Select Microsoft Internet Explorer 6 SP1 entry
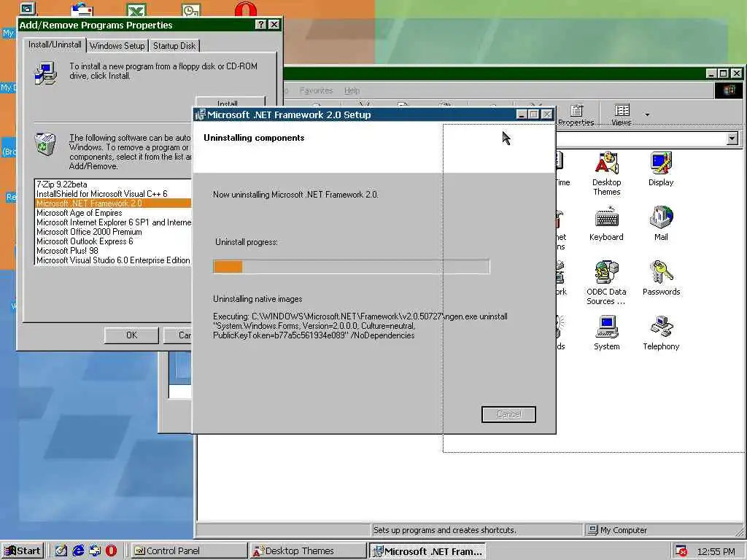The width and height of the screenshot is (747, 560). coord(113,222)
